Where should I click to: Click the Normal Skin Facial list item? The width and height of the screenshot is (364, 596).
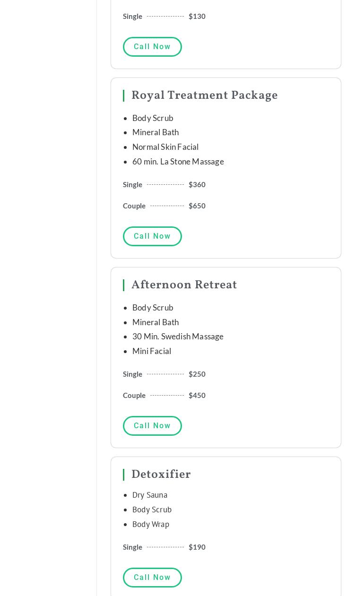(165, 147)
